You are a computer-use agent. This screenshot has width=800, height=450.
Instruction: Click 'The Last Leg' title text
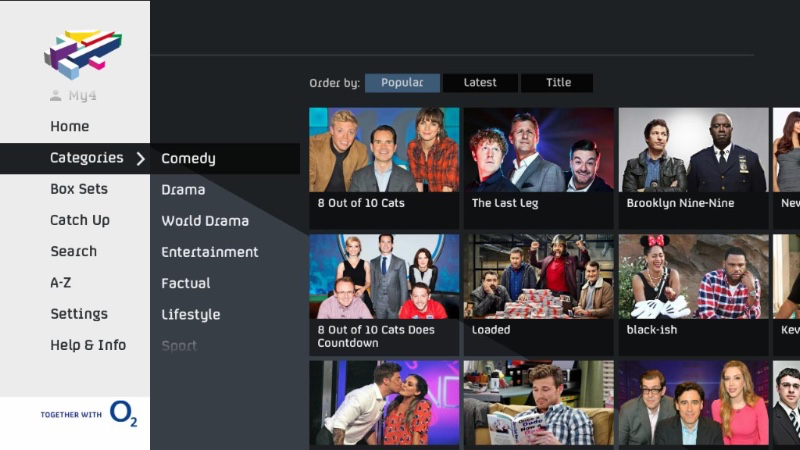pos(505,203)
